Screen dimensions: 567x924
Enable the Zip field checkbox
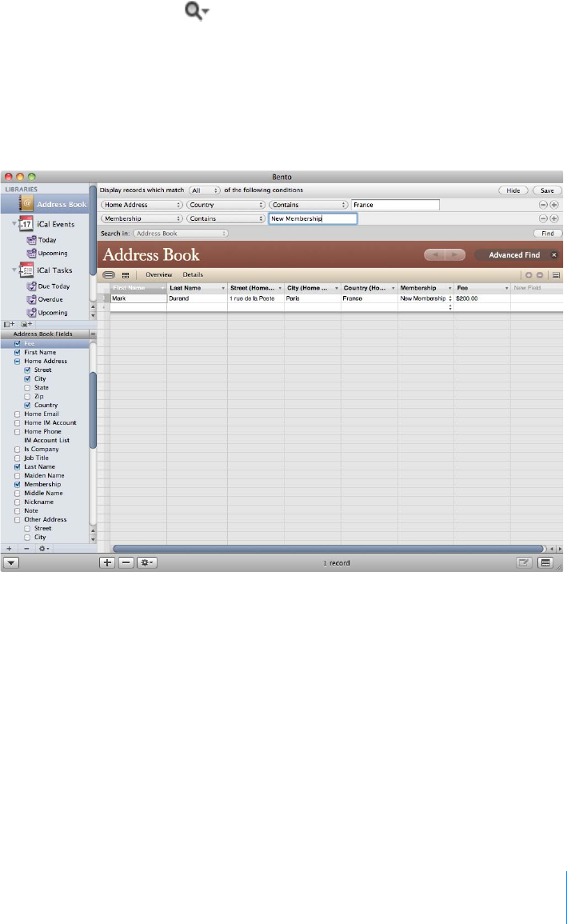27,397
